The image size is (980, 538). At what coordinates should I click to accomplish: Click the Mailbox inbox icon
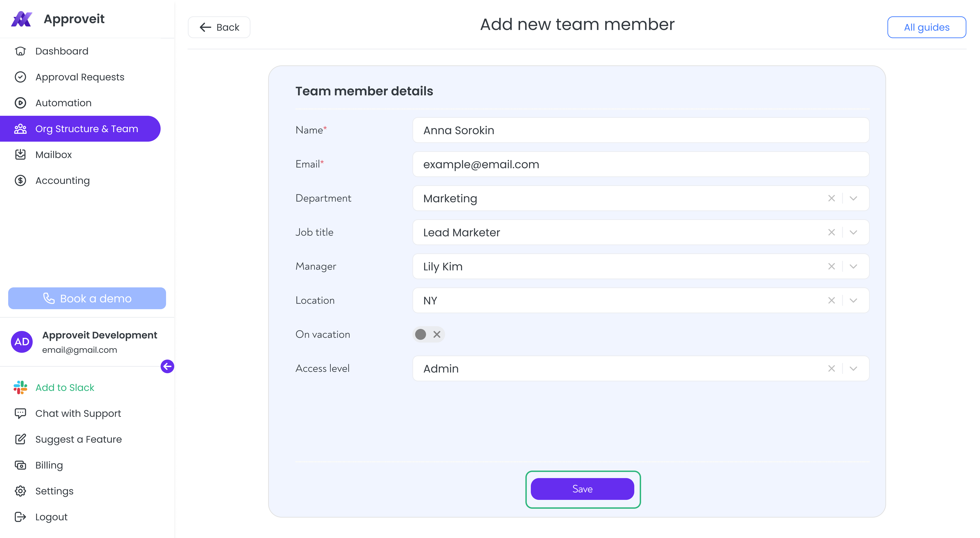pyautogui.click(x=20, y=155)
